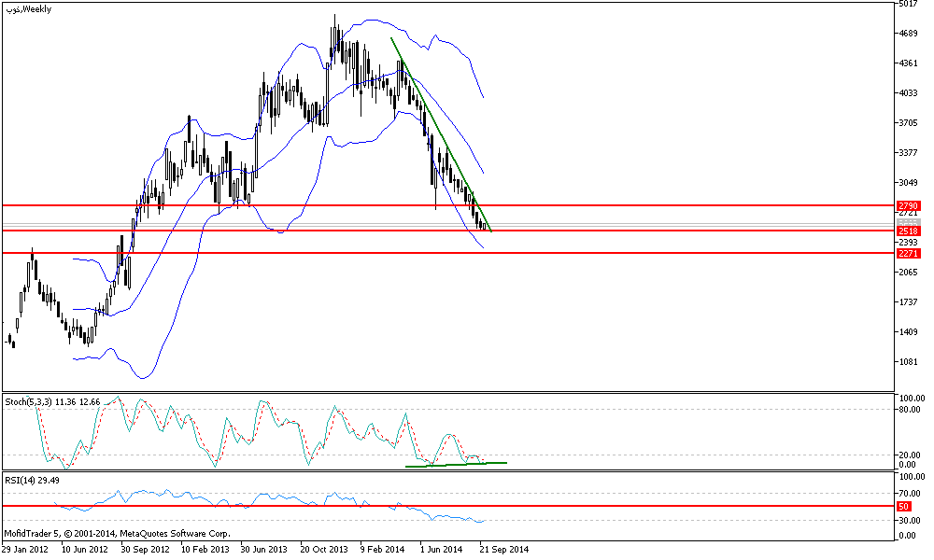Viewport: 934px width, 560px height.
Task: Select the green support line on Stochastic panel
Action: 456,464
